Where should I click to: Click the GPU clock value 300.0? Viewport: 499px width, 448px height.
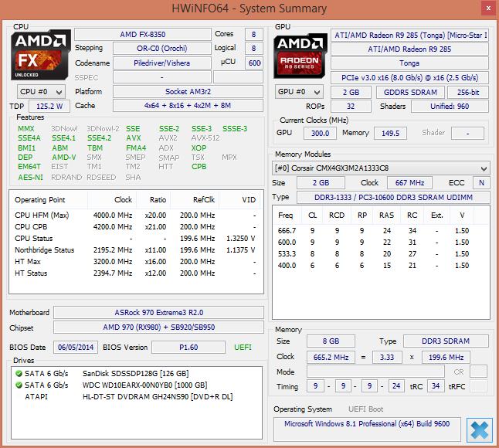(x=320, y=133)
